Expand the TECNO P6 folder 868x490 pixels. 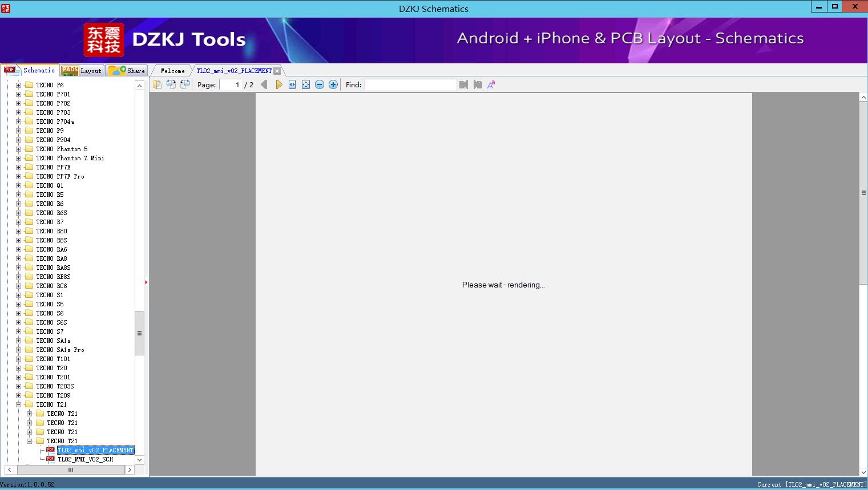(18, 85)
